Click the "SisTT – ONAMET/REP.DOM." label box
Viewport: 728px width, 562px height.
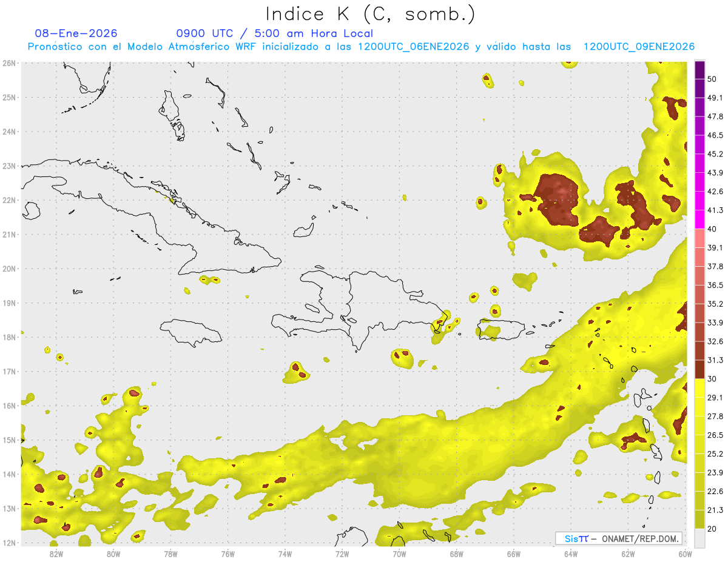coord(619,538)
